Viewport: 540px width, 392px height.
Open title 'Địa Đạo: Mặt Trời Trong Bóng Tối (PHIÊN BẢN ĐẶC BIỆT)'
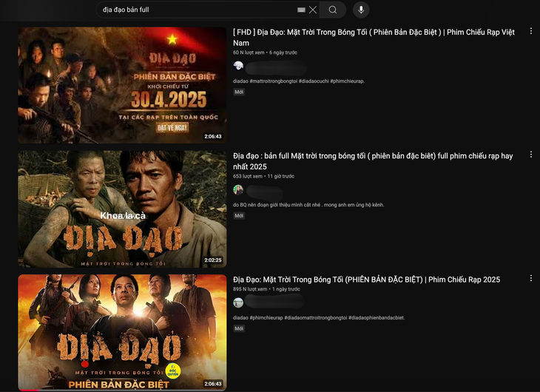pyautogui.click(x=366, y=280)
